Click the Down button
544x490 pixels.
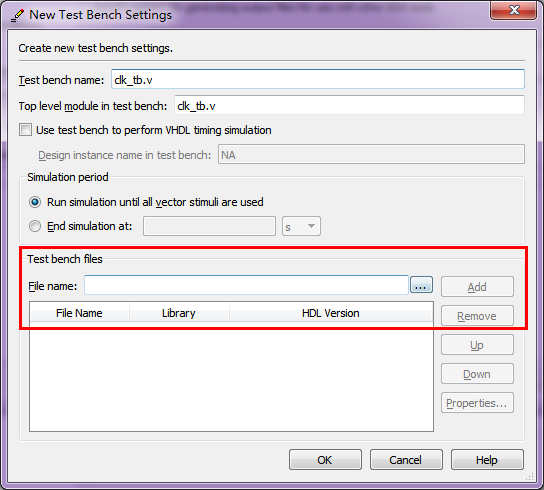coord(477,374)
